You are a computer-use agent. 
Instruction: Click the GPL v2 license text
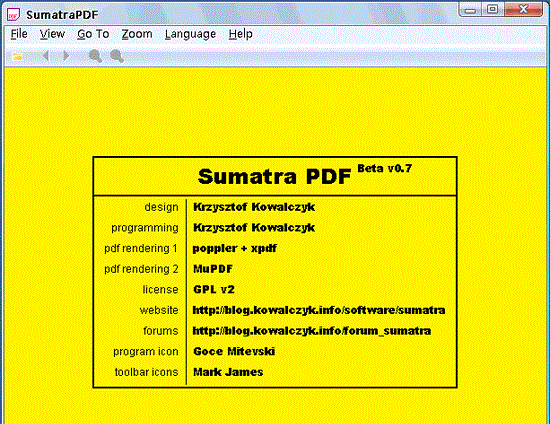(x=214, y=290)
